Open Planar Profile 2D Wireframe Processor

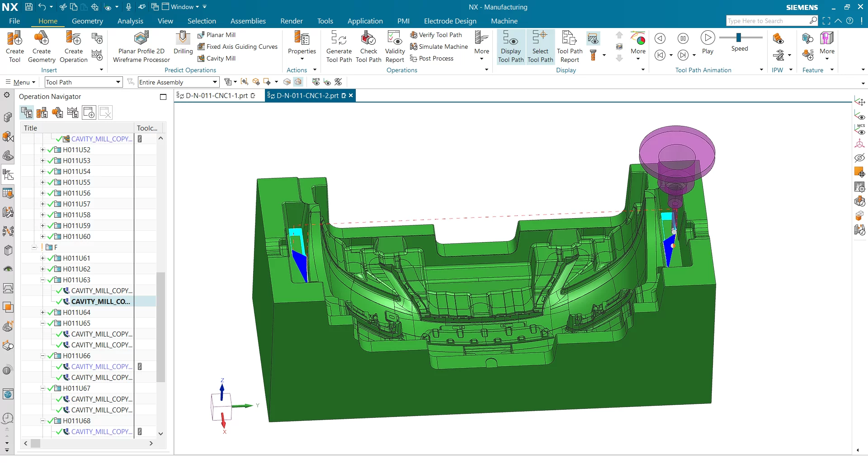click(142, 47)
